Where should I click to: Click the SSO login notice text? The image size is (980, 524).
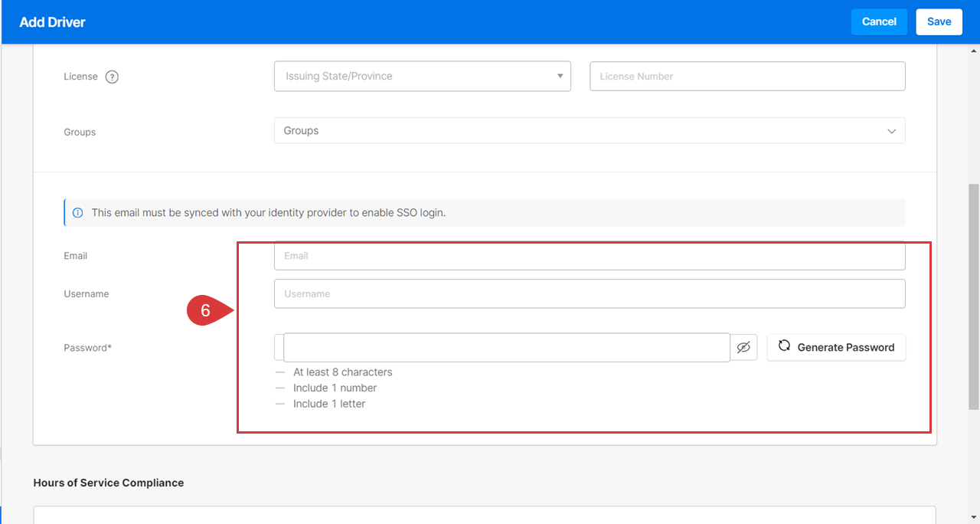(x=269, y=213)
